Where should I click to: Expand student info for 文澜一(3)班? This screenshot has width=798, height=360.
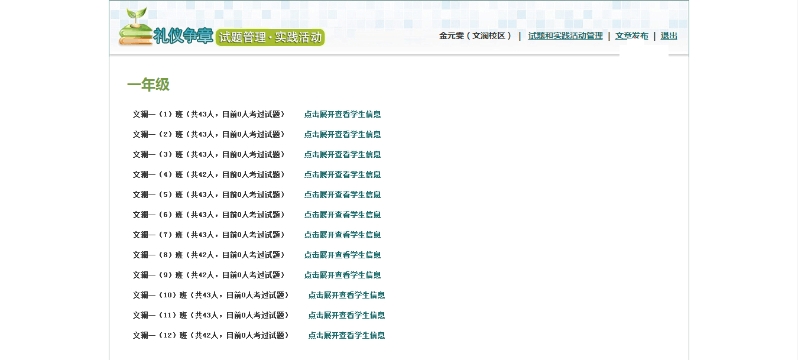(x=343, y=154)
